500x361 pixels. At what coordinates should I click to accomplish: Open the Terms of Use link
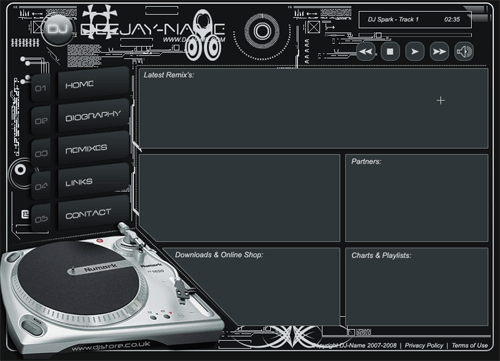click(x=470, y=345)
